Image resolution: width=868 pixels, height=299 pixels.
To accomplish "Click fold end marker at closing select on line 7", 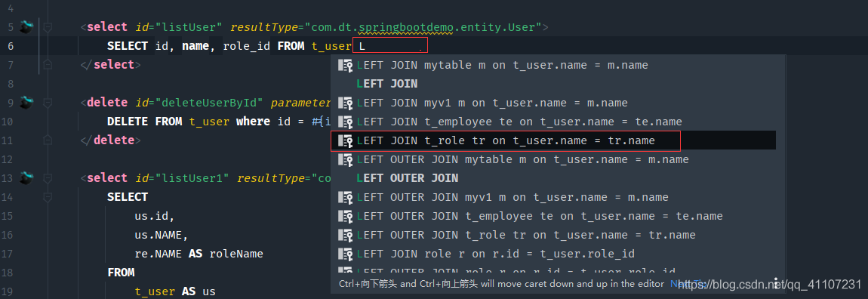I will coord(48,65).
